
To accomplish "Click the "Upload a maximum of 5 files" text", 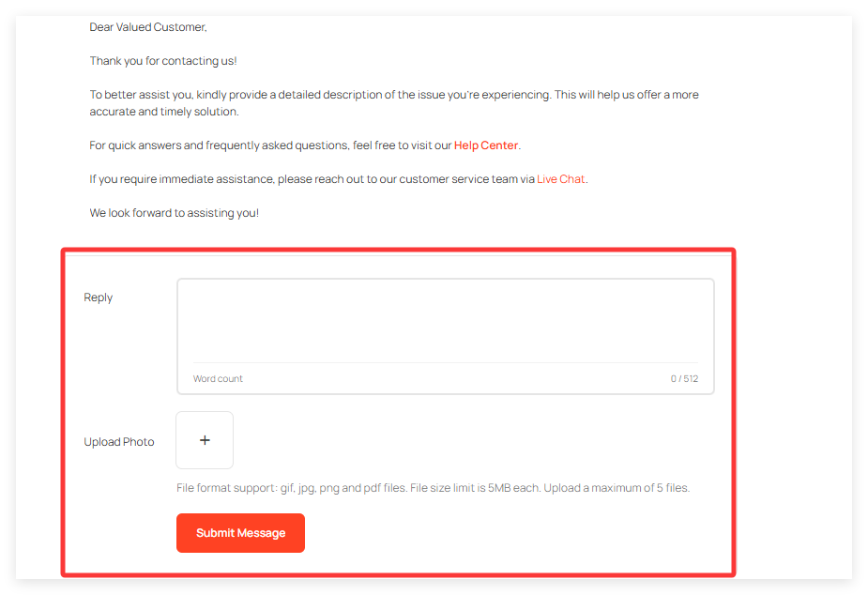I will [x=617, y=488].
